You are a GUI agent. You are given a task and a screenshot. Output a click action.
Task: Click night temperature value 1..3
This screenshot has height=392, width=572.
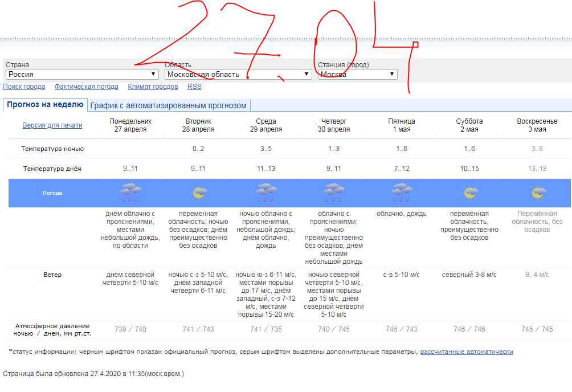pos(334,149)
